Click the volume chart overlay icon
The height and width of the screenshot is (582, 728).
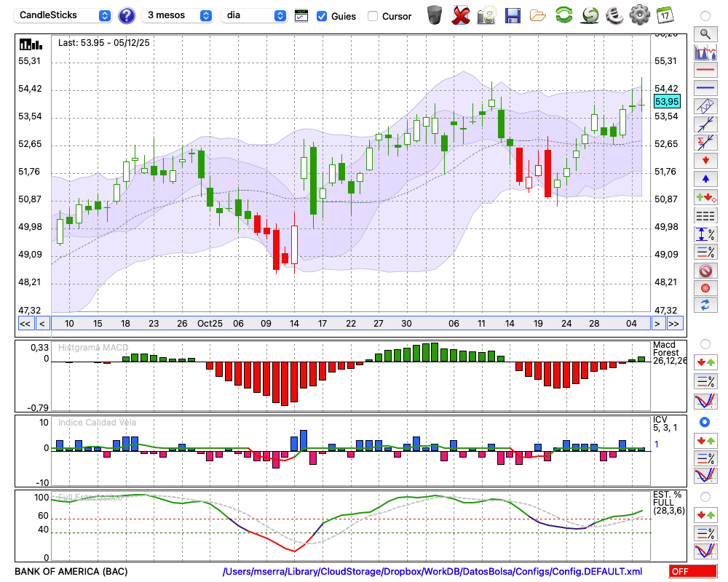pyautogui.click(x=705, y=52)
